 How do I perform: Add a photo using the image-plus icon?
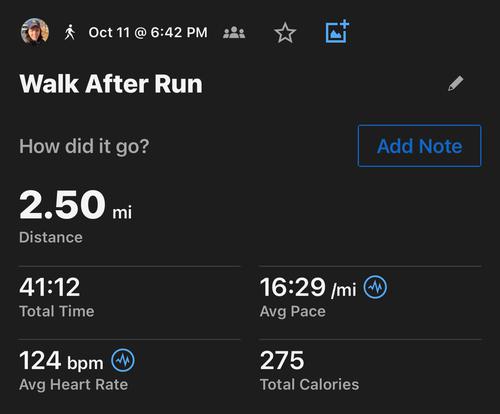tap(337, 32)
